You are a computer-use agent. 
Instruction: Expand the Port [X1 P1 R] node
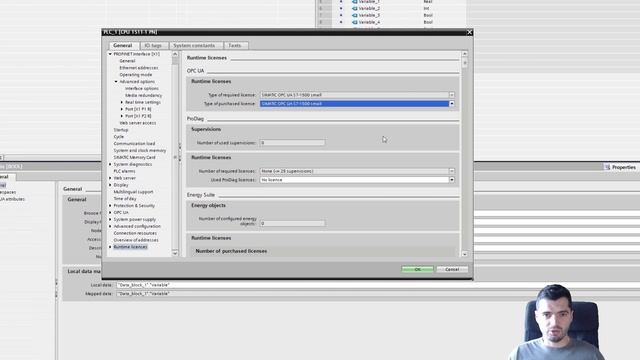122,109
